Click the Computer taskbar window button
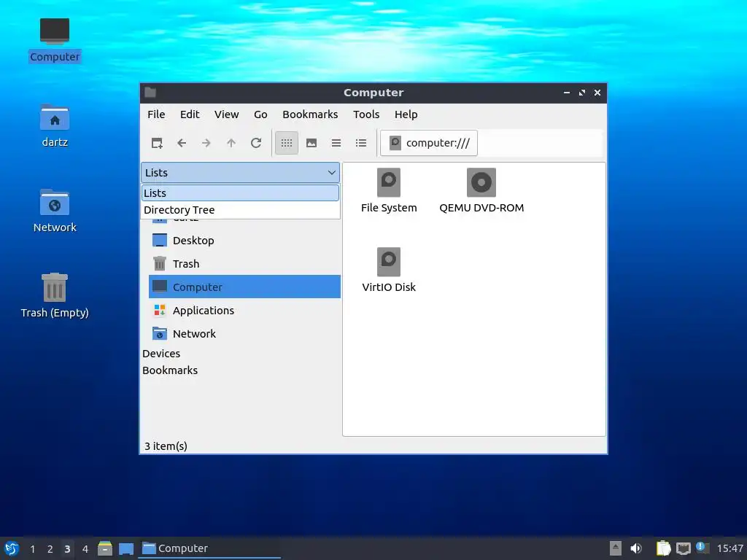Image resolution: width=747 pixels, height=560 pixels. click(209, 548)
